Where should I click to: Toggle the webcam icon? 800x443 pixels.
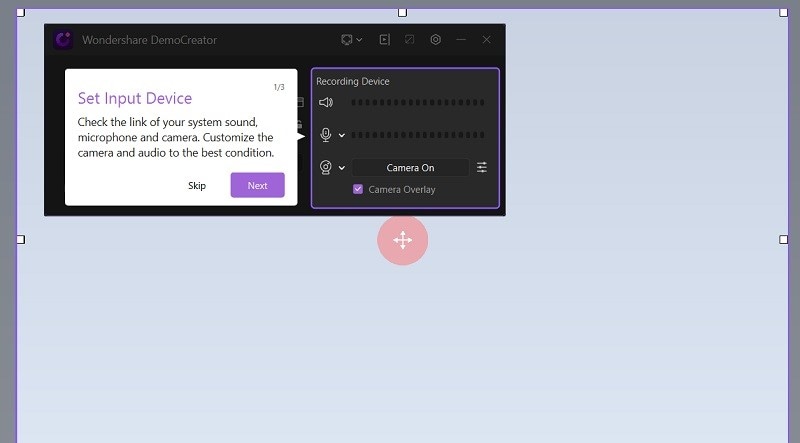326,167
